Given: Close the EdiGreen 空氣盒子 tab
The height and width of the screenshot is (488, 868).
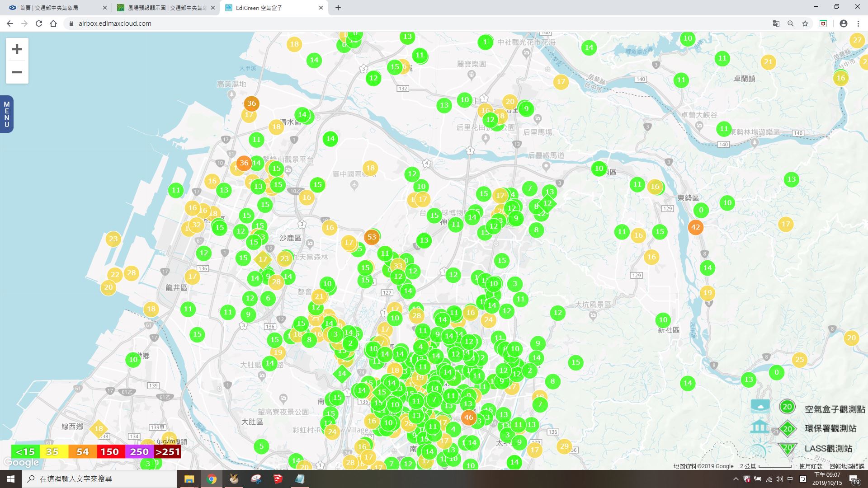Looking at the screenshot, I should (x=321, y=8).
